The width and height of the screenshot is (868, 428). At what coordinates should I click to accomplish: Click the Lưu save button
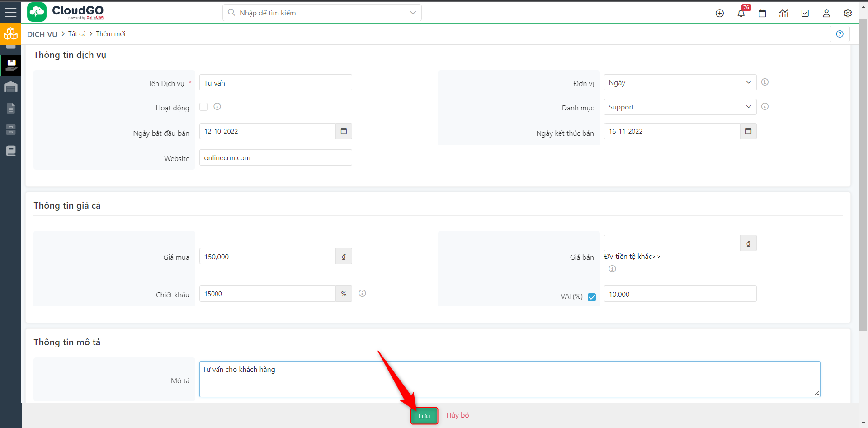[424, 416]
